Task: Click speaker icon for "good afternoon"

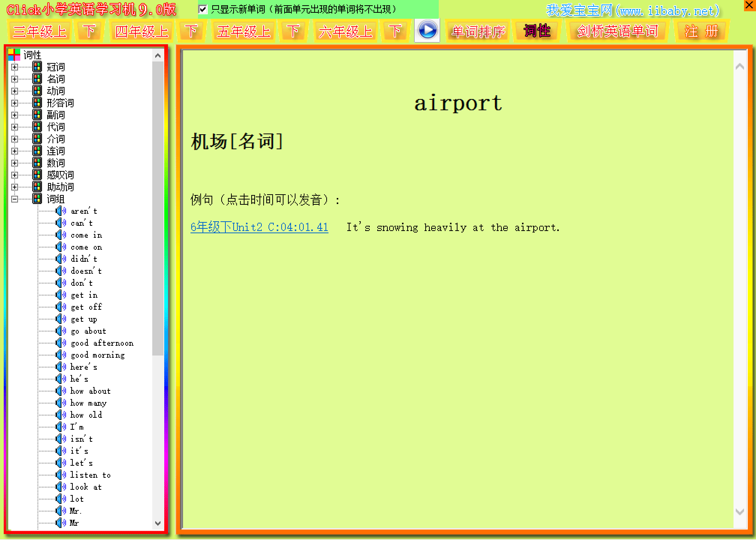Action: click(x=61, y=343)
